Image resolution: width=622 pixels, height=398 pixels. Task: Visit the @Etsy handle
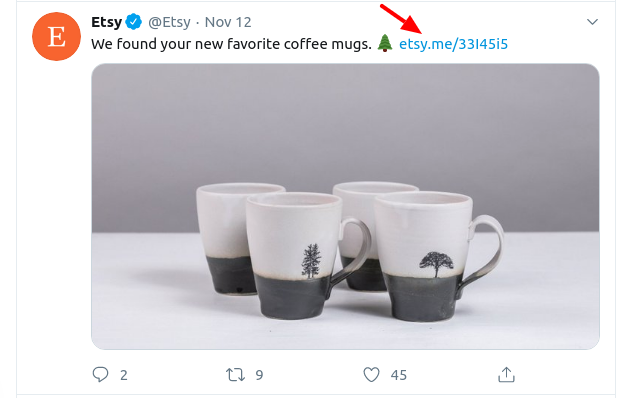click(x=169, y=22)
